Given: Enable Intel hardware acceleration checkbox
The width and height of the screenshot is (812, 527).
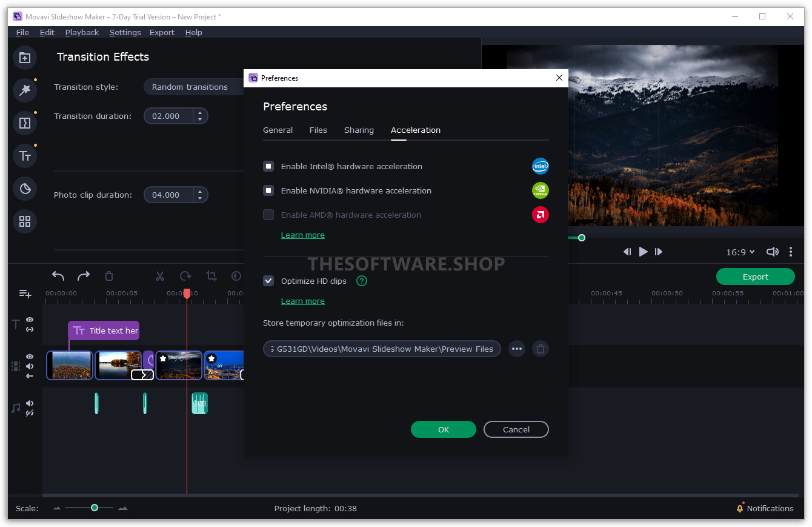Looking at the screenshot, I should coord(268,166).
